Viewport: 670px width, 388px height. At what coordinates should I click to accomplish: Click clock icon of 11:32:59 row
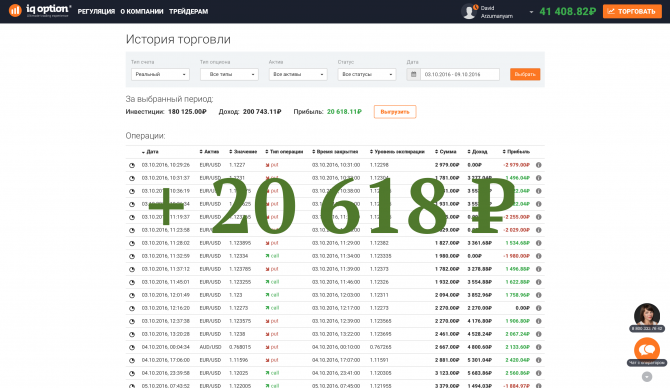tap(132, 256)
